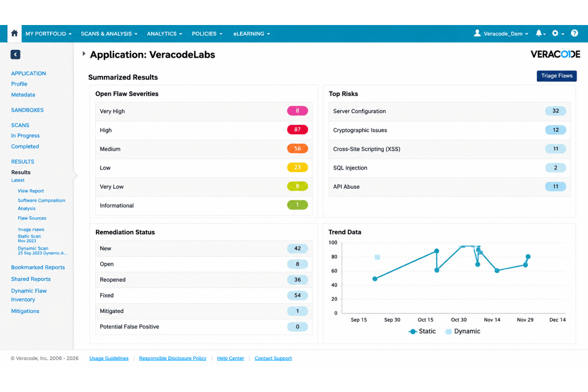Open the Scans & Analysis dropdown

point(109,34)
